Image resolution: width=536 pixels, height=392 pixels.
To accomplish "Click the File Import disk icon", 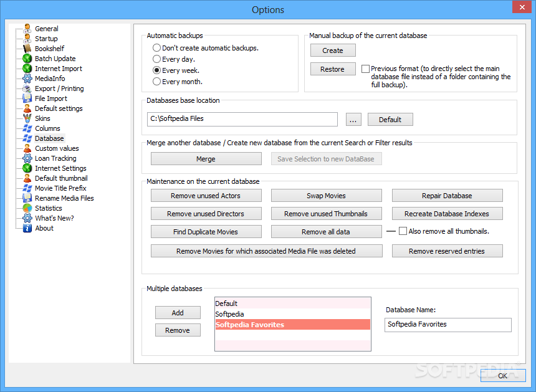I will 27,98.
